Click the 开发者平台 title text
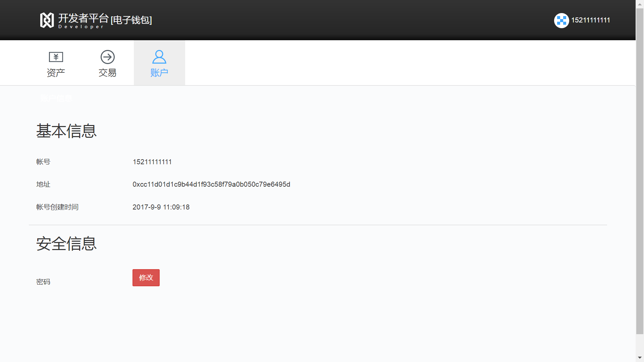 83,18
